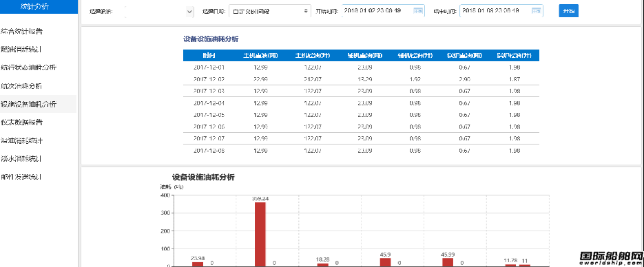This screenshot has height=267, width=644.
Task: Click the 时间 table column header
Action: point(209,55)
